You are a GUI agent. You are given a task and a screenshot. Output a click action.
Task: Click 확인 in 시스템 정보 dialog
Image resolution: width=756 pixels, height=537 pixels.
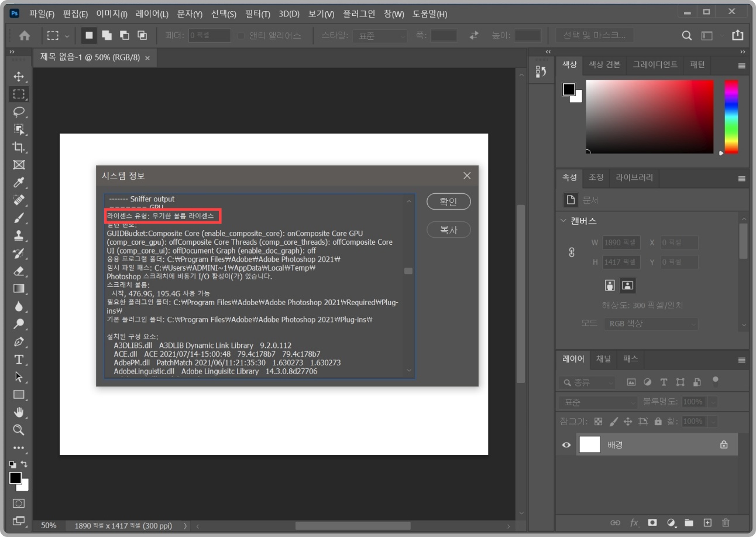[449, 201]
